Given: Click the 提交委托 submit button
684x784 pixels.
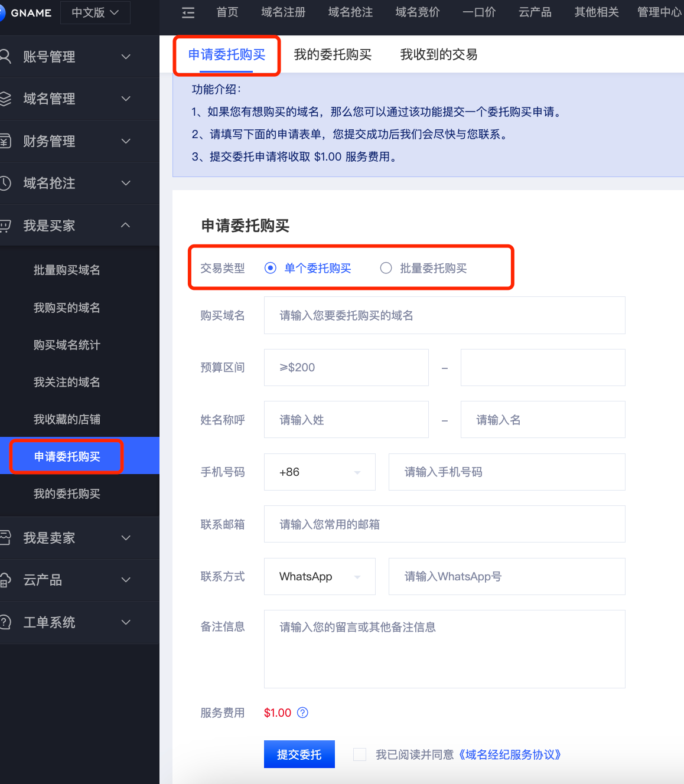Looking at the screenshot, I should tap(299, 754).
